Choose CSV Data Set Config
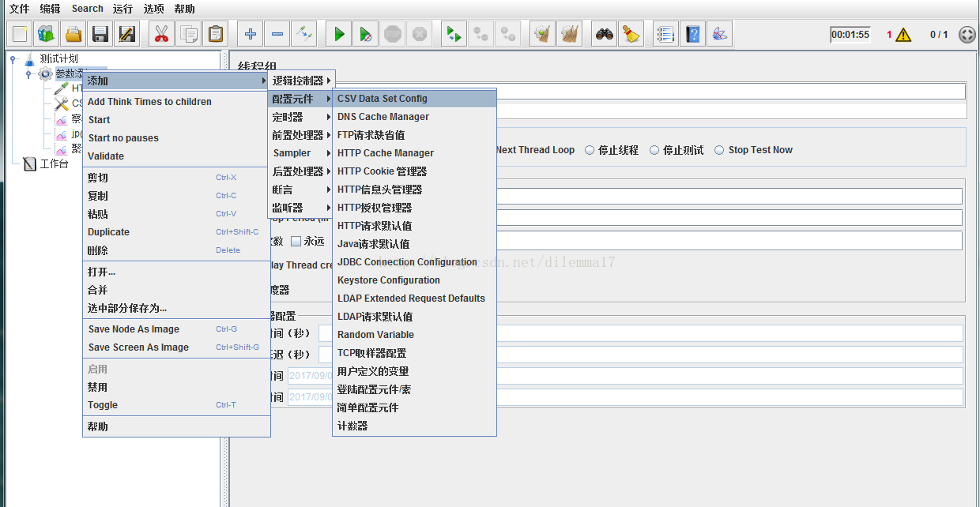 click(414, 99)
